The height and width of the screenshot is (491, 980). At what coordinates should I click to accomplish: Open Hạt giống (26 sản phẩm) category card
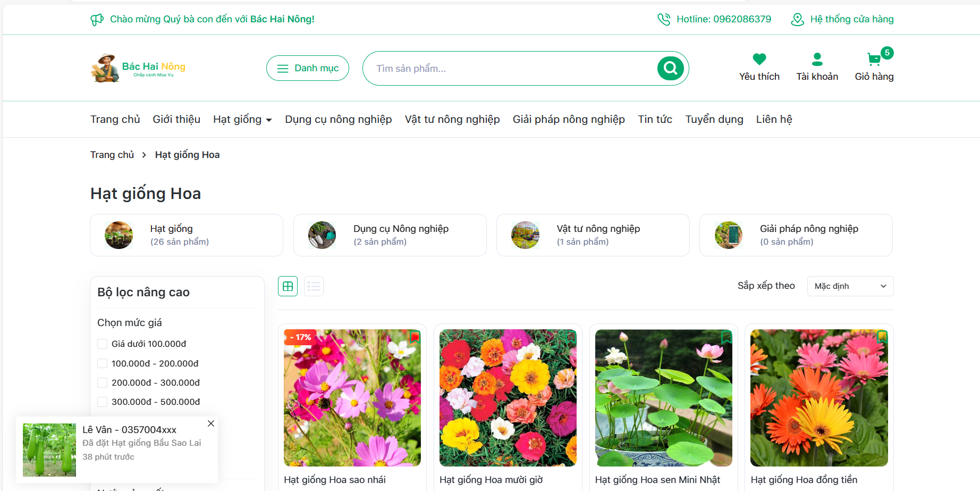point(187,235)
